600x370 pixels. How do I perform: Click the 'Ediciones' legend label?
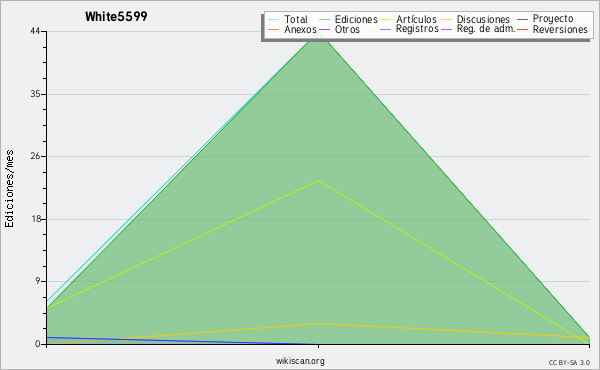click(356, 19)
